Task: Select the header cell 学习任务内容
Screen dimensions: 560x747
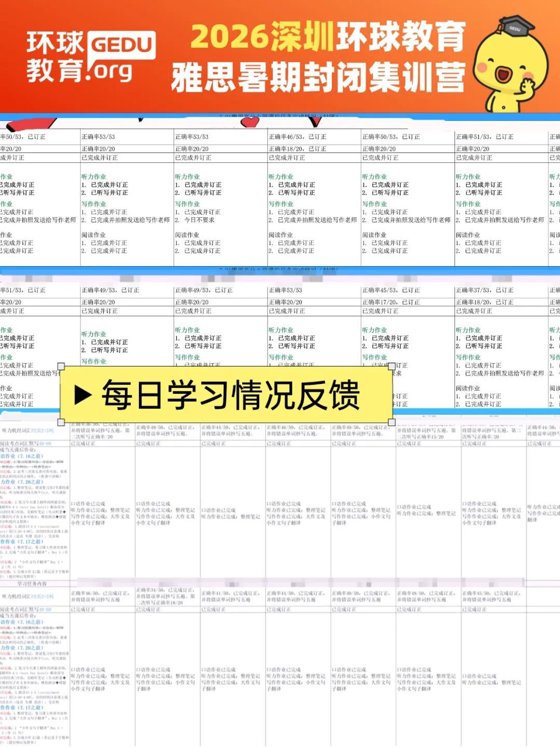Action: point(32,584)
